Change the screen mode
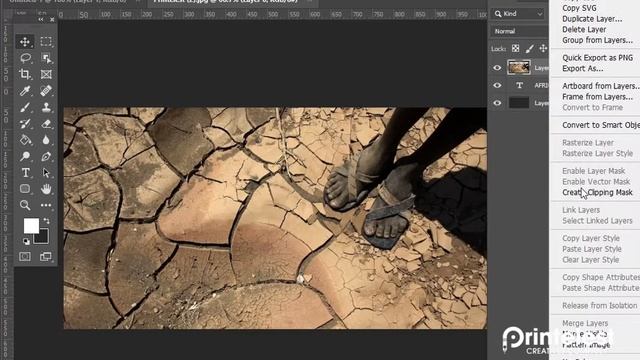640x360 pixels. (46, 256)
